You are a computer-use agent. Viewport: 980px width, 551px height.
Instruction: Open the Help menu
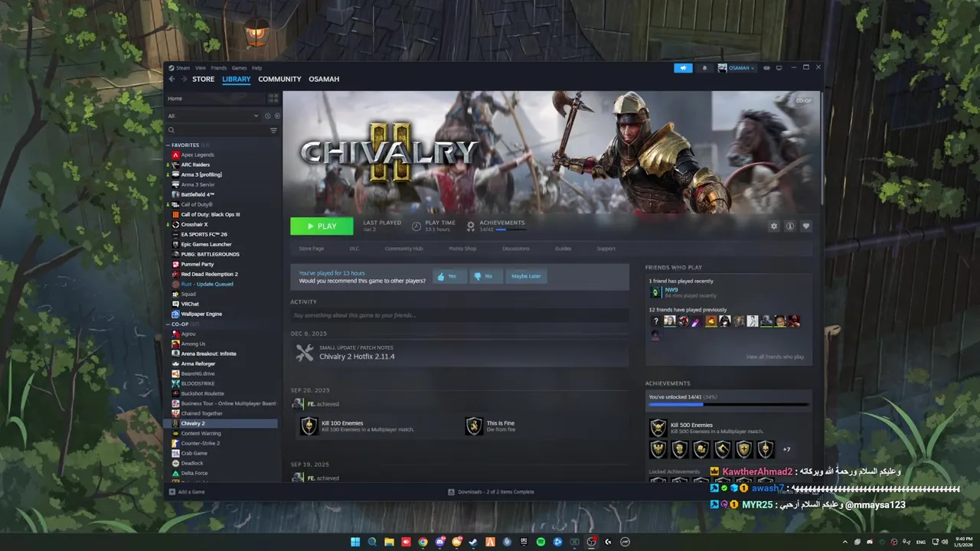[257, 68]
